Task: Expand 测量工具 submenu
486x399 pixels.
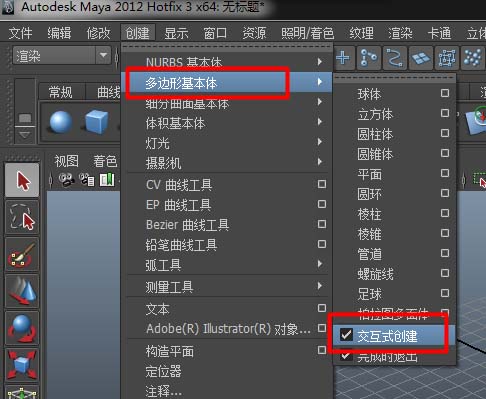Action: point(227,286)
